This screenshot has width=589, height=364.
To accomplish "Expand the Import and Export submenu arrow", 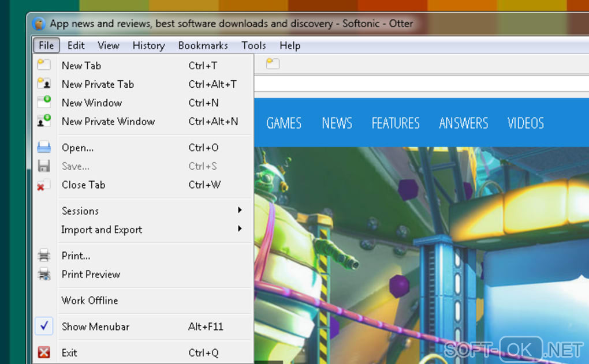I will pyautogui.click(x=240, y=228).
